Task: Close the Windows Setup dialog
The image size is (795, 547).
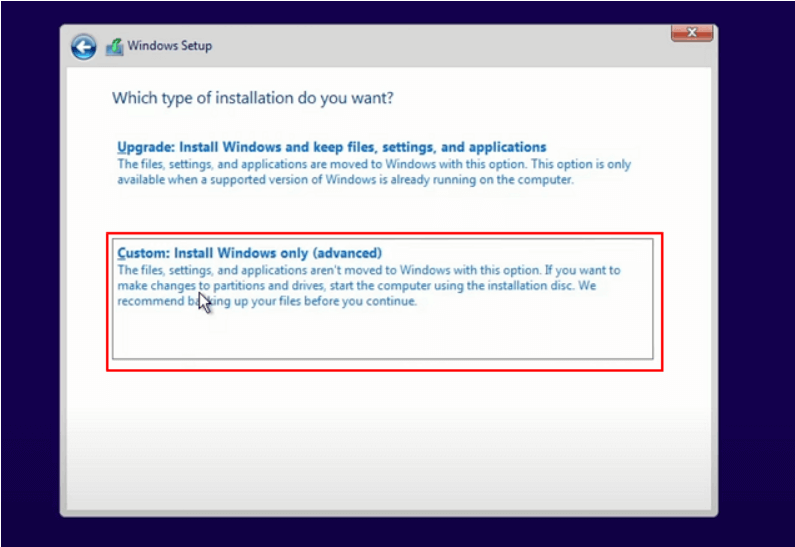Action: point(691,34)
